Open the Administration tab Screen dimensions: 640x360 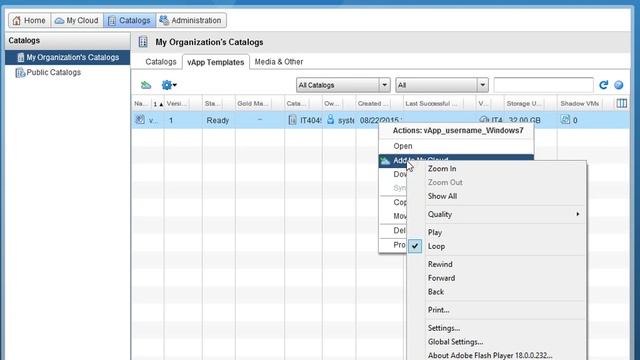(191, 20)
